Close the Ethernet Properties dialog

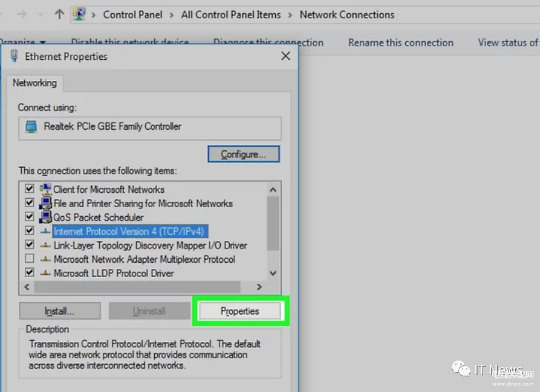tap(285, 56)
